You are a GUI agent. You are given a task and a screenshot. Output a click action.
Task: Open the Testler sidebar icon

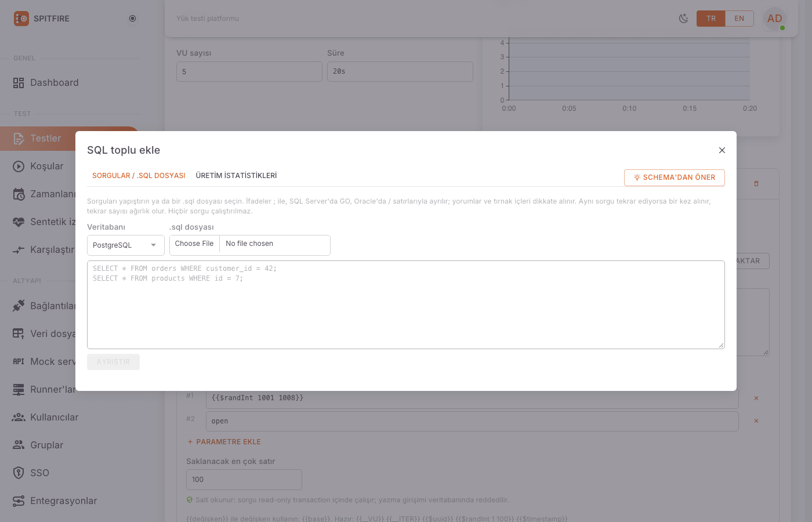pos(19,139)
